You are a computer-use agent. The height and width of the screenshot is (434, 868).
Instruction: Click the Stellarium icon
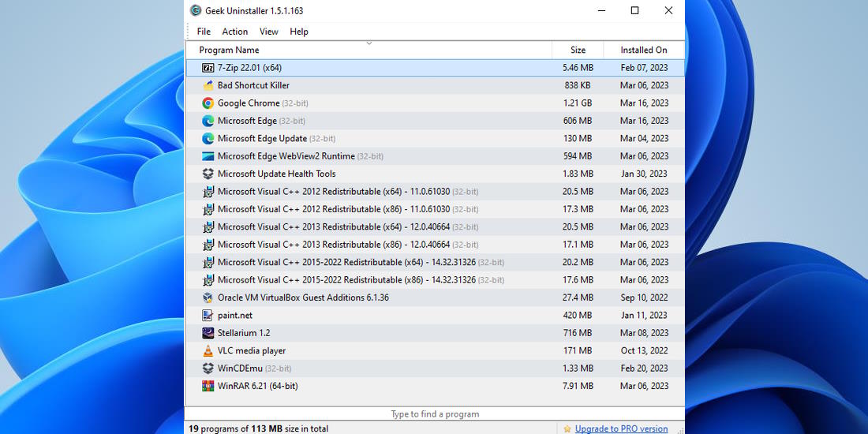(x=208, y=333)
